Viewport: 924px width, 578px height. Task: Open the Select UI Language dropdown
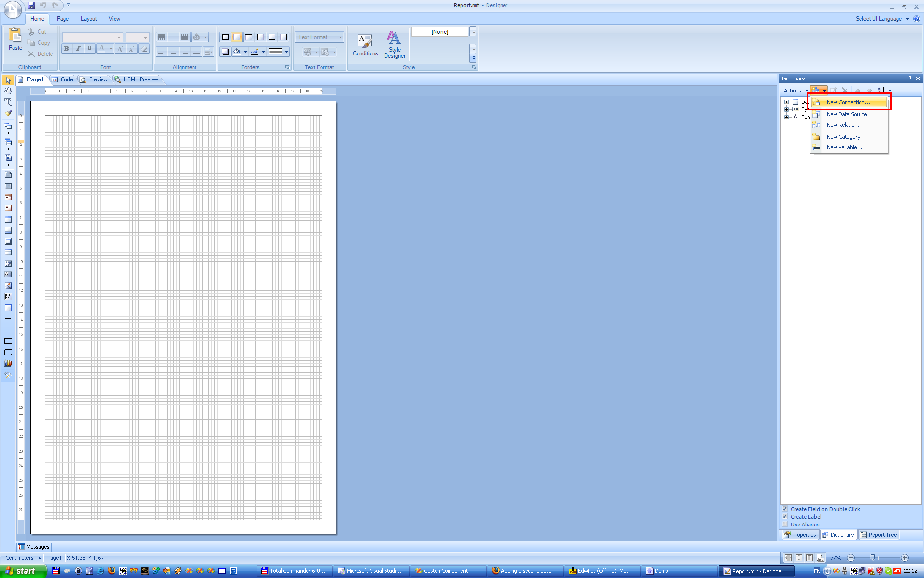point(882,19)
